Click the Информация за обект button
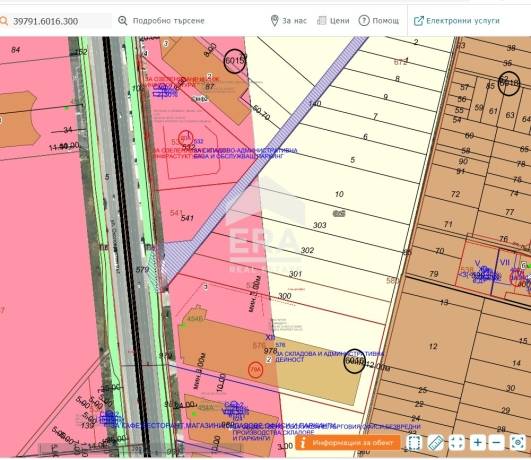The height and width of the screenshot is (460, 531). [x=347, y=443]
